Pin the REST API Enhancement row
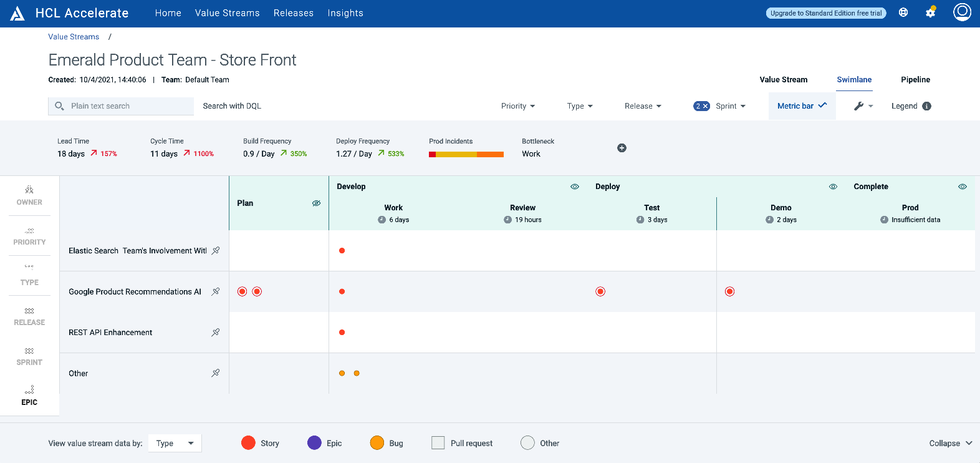Viewport: 980px width, 463px height. (x=216, y=333)
